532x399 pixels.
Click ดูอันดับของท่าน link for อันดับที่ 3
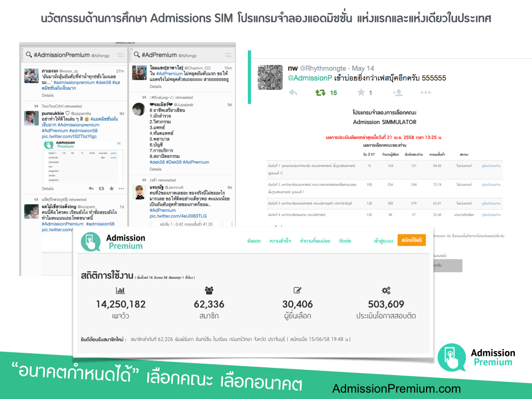tap(491, 203)
